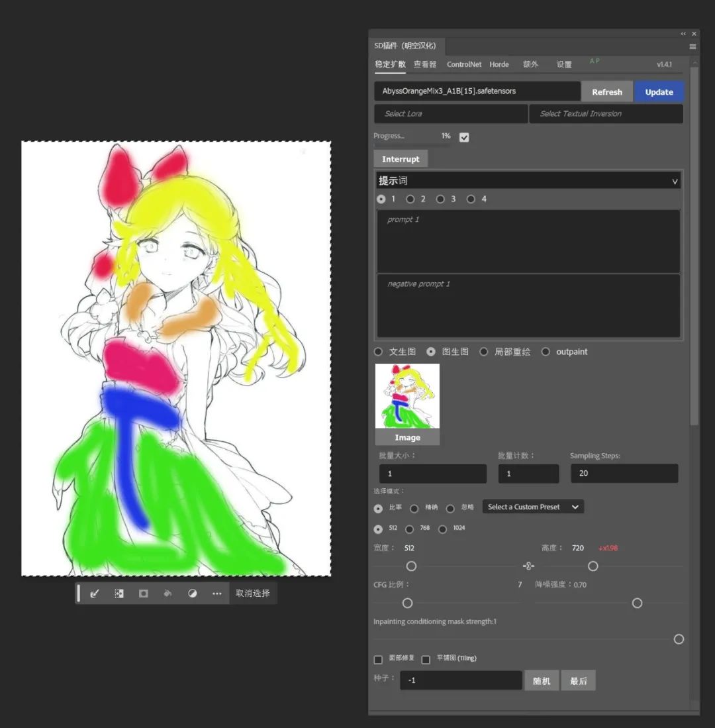Select the 比率 ratio selection mode radio
715x728 pixels.
[378, 508]
